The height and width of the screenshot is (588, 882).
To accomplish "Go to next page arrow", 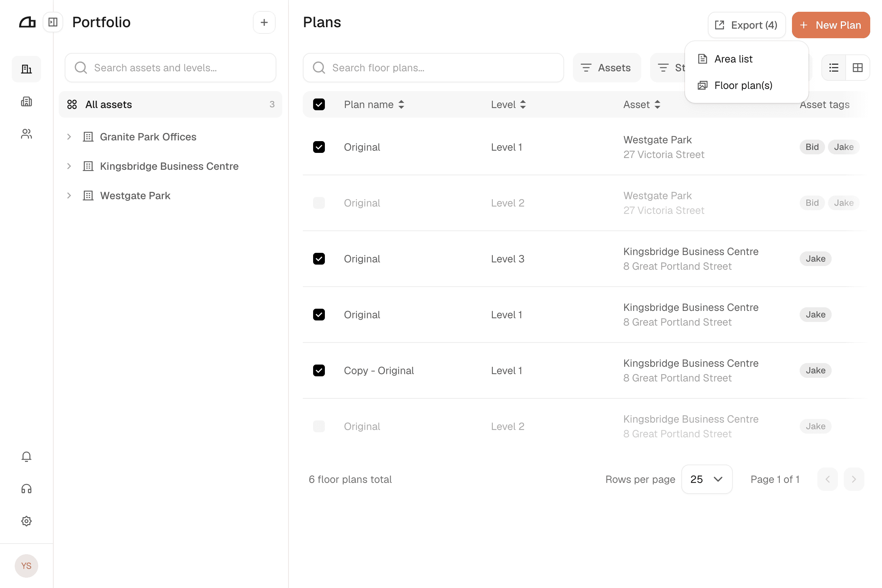I will tap(854, 479).
